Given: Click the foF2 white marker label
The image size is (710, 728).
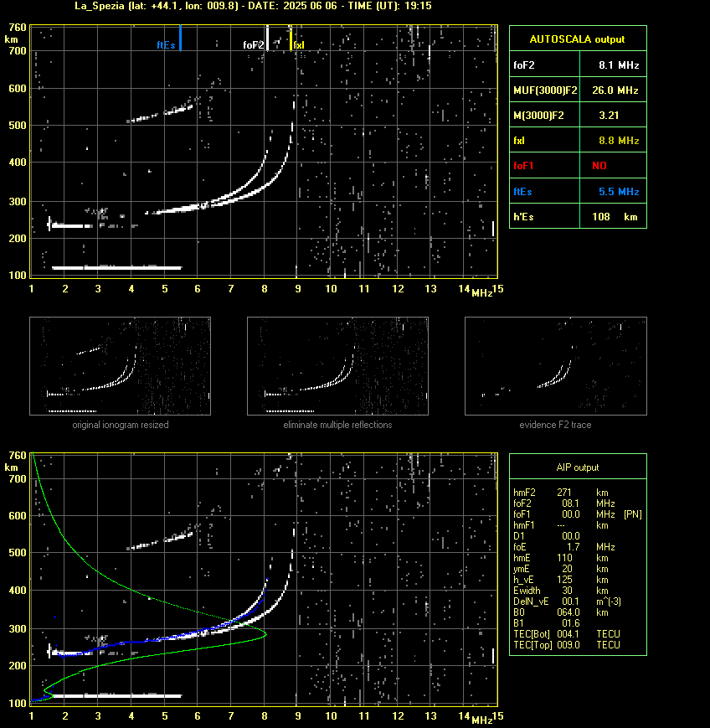Looking at the screenshot, I should (x=254, y=45).
